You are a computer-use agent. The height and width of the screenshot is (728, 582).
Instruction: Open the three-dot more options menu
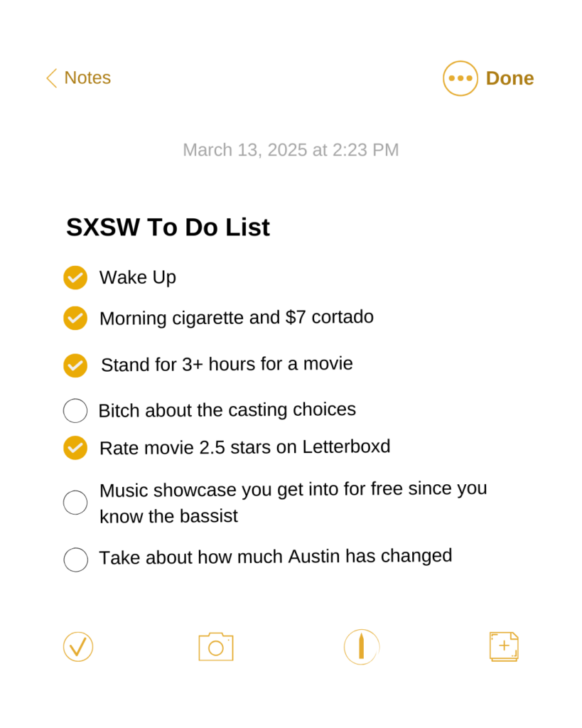pyautogui.click(x=460, y=78)
